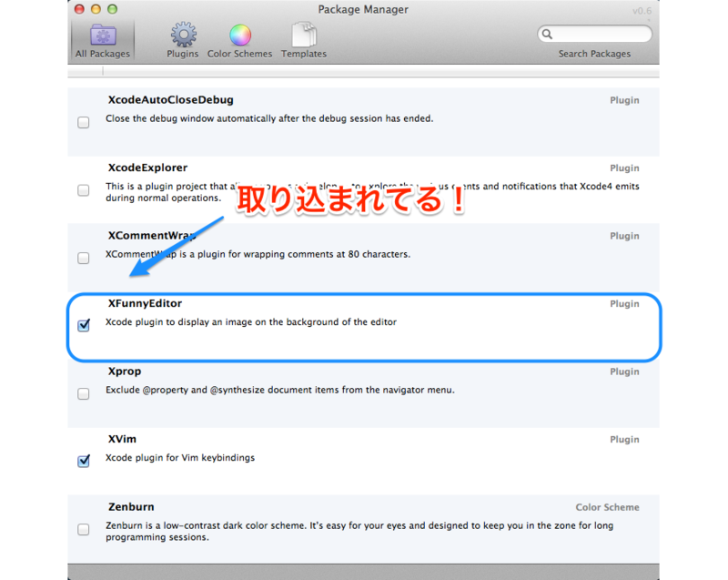Viewport: 728px width, 580px height.
Task: Open the Templates documents icon
Action: point(304,35)
